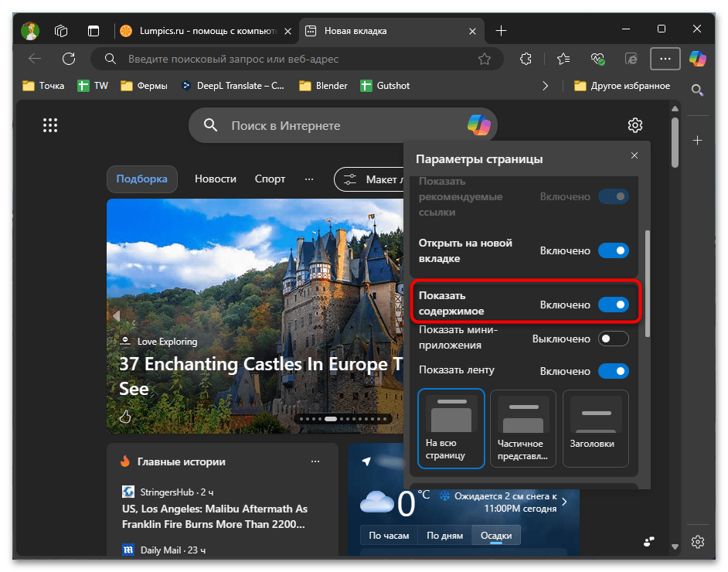The image size is (728, 572).
Task: Click the Copilot icon in the toolbar
Action: coord(698,59)
